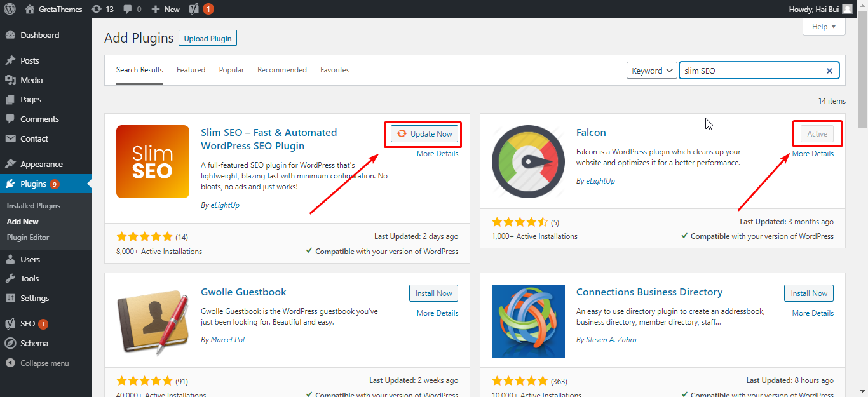Screen dimensions: 868x397
Task: Open Schema in sidebar
Action: (46, 343)
